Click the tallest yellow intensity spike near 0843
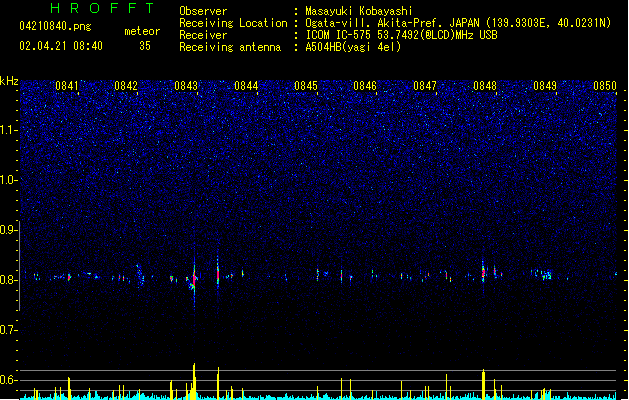 tap(194, 381)
